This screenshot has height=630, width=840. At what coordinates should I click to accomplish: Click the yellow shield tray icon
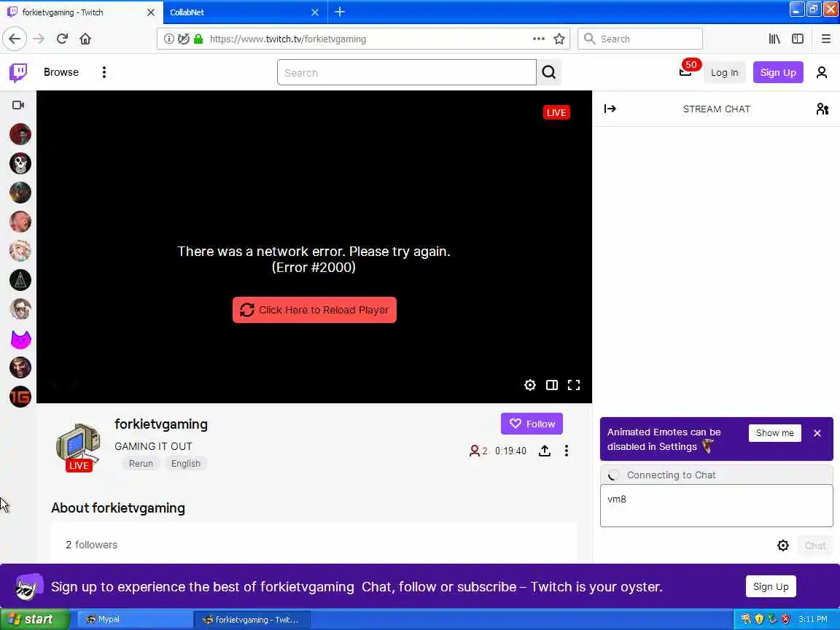tap(758, 619)
